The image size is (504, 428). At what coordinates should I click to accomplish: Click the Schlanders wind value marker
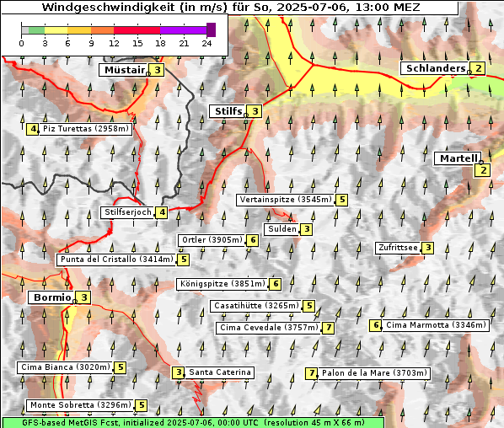(x=478, y=68)
